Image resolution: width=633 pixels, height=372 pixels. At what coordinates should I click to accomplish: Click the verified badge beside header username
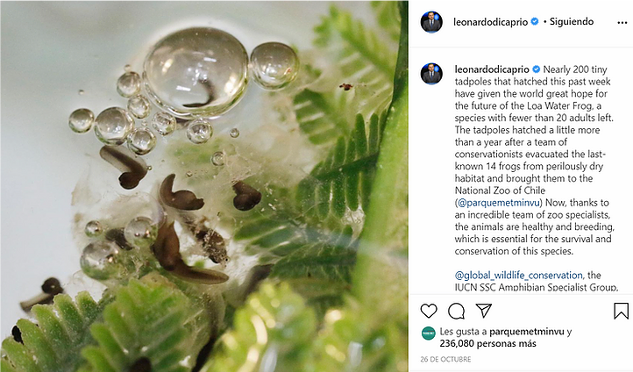point(534,21)
